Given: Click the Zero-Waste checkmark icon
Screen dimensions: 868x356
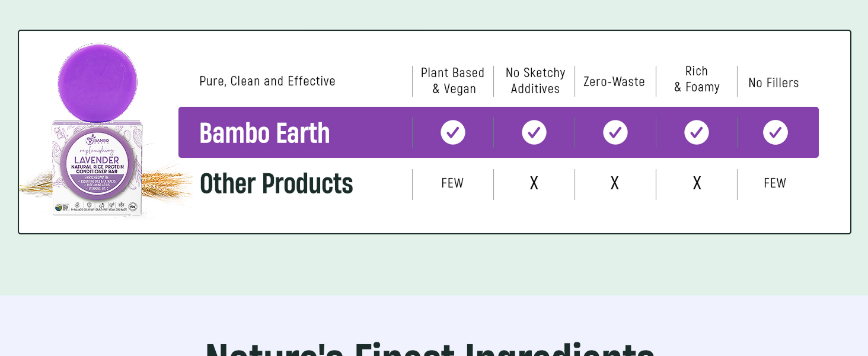Looking at the screenshot, I should tap(615, 132).
